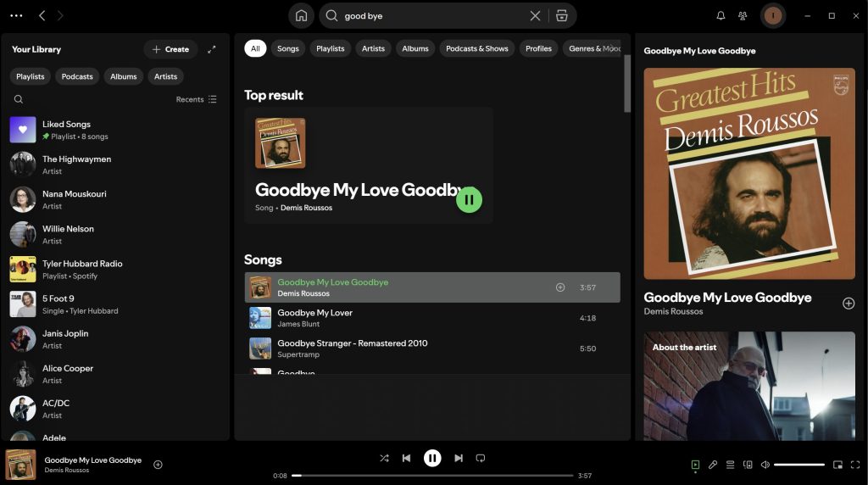Select the All results tab

[255, 48]
